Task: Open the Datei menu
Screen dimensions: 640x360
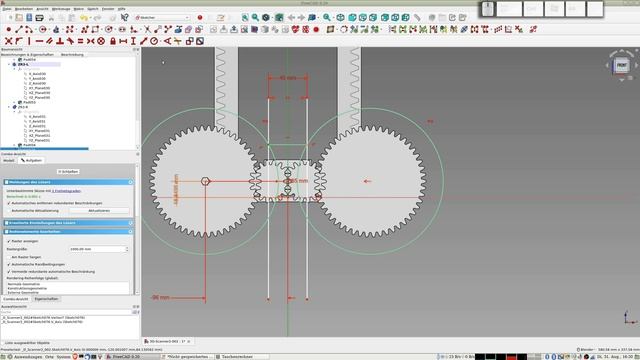Action: [7, 9]
